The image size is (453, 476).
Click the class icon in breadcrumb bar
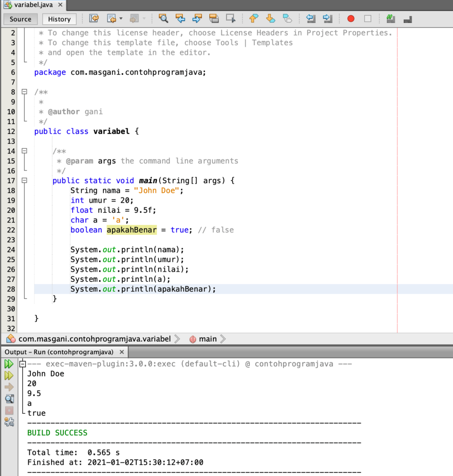coord(11,339)
